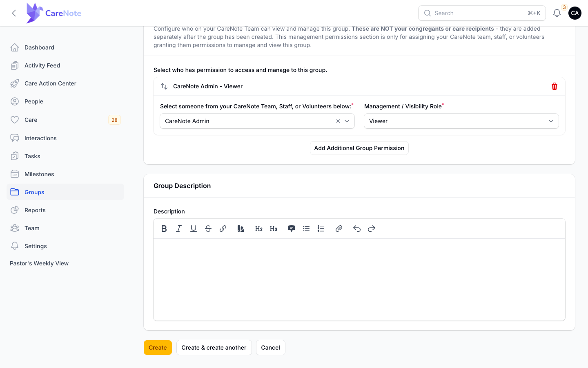Click the yellow Create button
The height and width of the screenshot is (368, 588).
158,348
